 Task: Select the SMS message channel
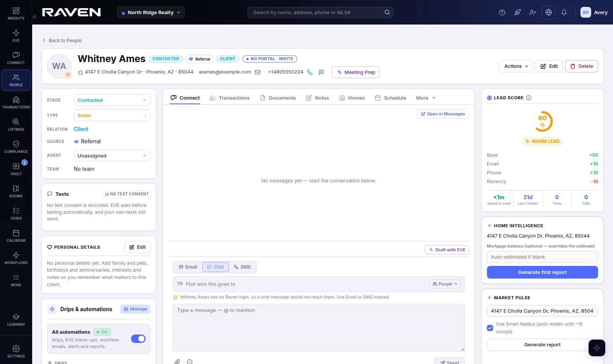(x=242, y=267)
